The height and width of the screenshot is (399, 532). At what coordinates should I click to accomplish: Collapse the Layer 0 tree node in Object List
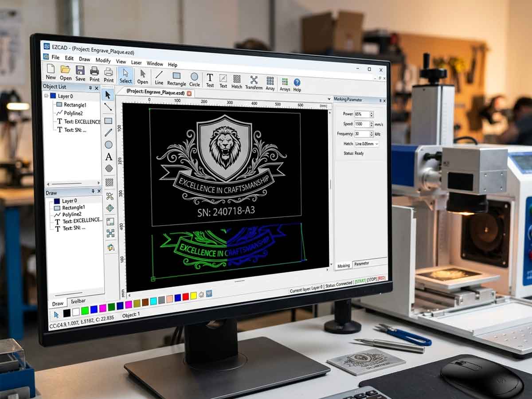click(x=46, y=95)
